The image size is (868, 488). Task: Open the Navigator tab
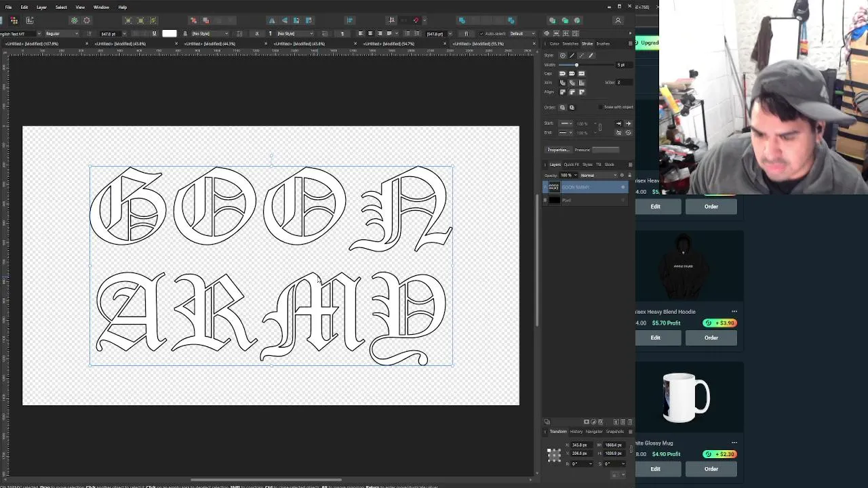click(594, 432)
